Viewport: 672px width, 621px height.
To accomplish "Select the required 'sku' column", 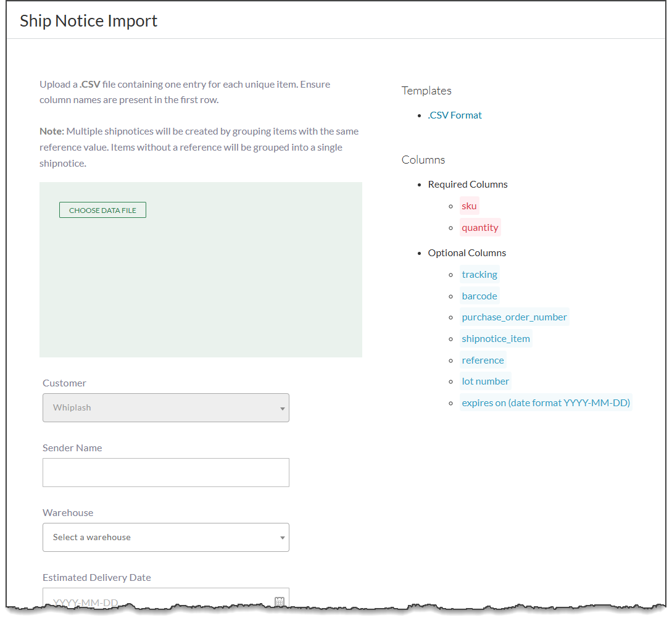I will pos(469,206).
